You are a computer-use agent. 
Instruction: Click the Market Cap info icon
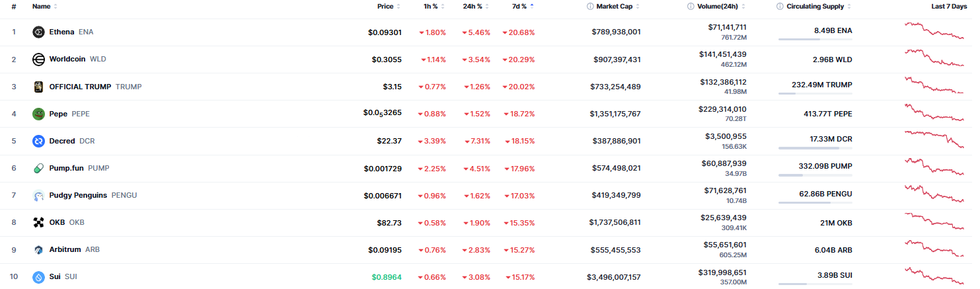(x=590, y=7)
